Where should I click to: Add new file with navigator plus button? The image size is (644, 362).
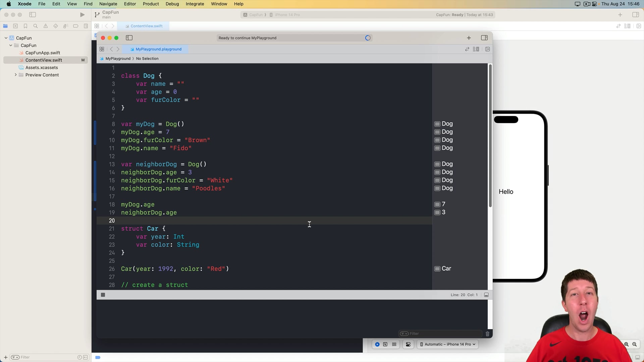tap(6, 357)
